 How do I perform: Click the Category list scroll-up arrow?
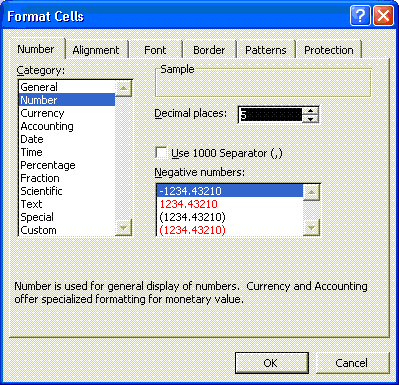[123, 89]
